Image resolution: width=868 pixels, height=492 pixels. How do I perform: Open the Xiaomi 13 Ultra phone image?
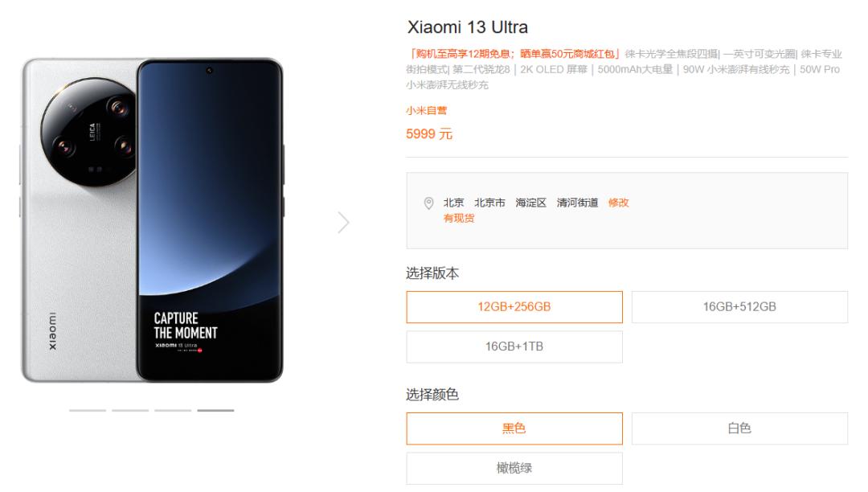pos(152,219)
